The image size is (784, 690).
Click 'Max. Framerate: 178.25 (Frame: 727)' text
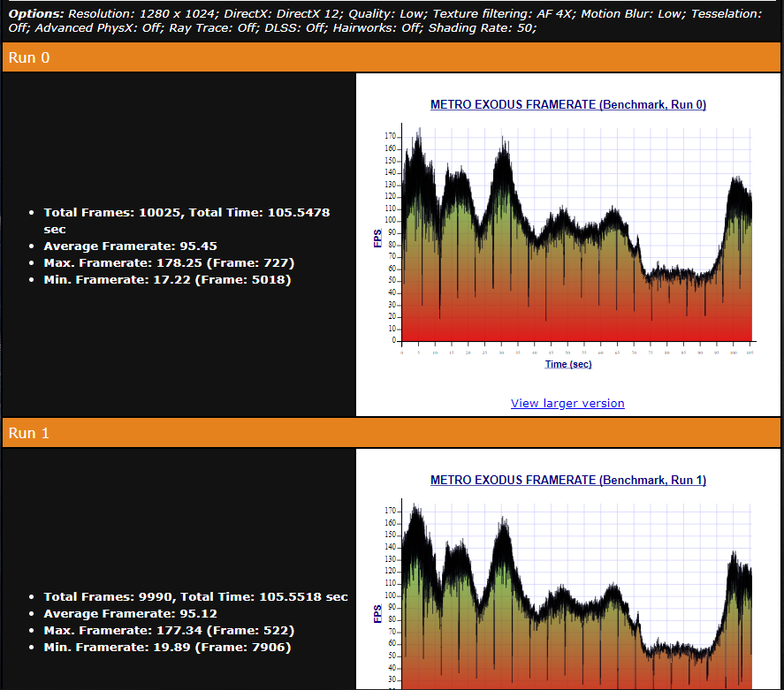click(x=169, y=262)
